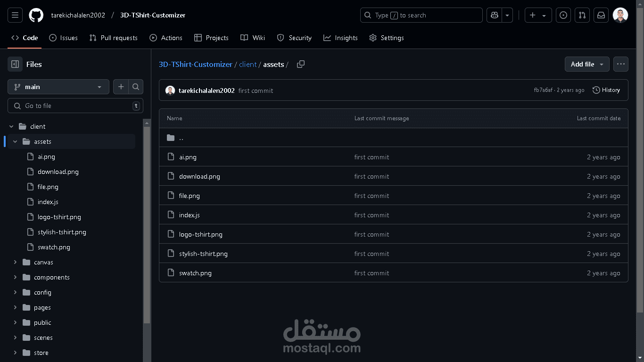Open the Insights tab
The height and width of the screenshot is (362, 644).
click(x=340, y=38)
